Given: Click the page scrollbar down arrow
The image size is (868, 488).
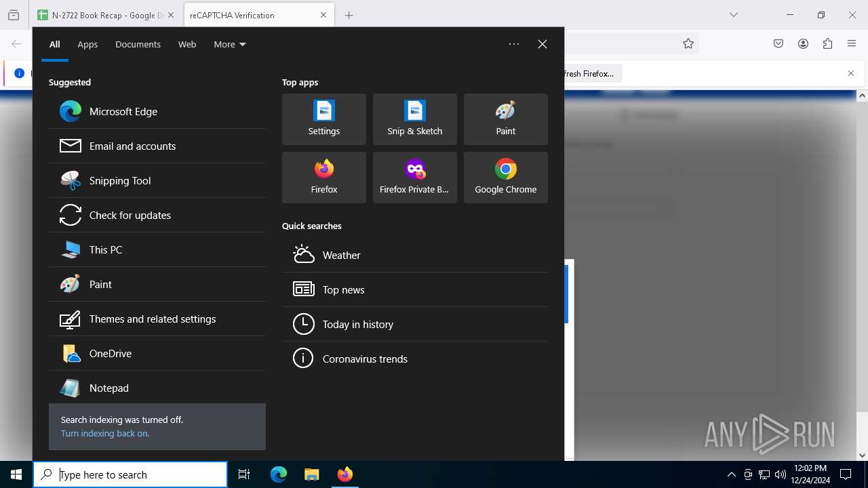Looking at the screenshot, I should pos(862,455).
